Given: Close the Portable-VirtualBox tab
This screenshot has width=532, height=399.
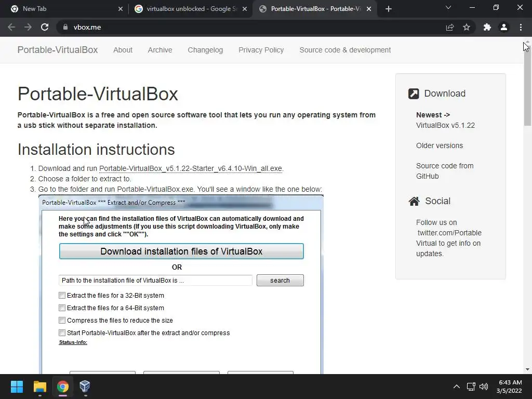Looking at the screenshot, I should coord(369,9).
